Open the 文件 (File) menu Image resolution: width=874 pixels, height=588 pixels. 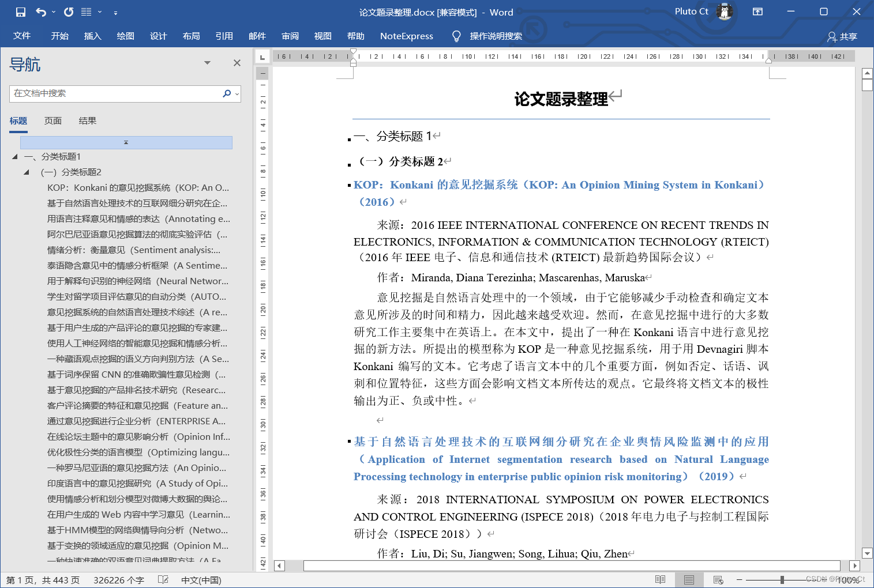coord(22,36)
